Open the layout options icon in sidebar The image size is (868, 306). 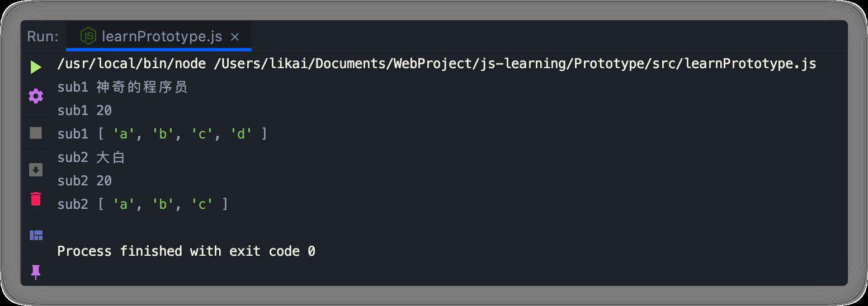pos(36,235)
